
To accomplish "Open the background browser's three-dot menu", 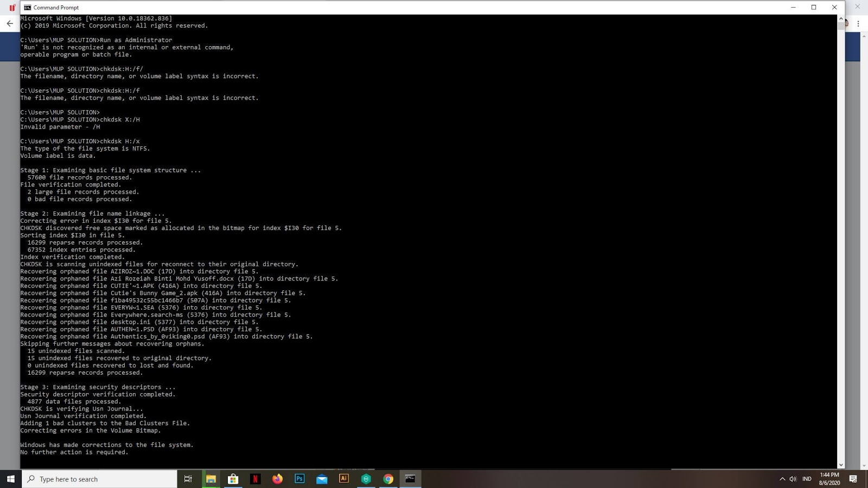I will tap(858, 23).
